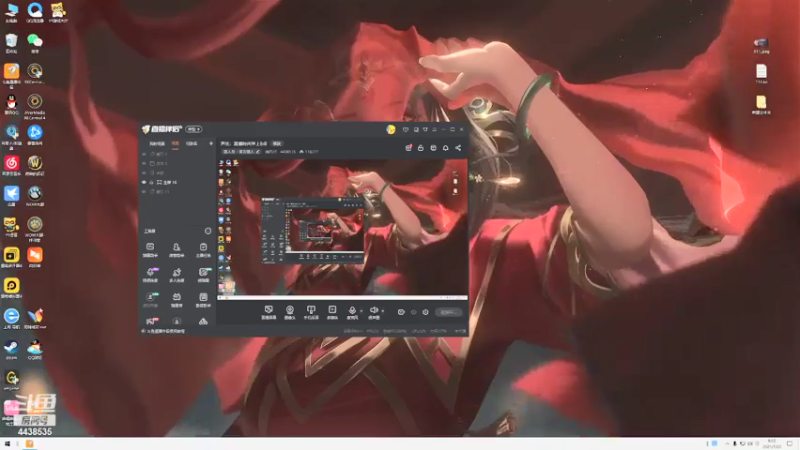Click the start streaming button

448,312
